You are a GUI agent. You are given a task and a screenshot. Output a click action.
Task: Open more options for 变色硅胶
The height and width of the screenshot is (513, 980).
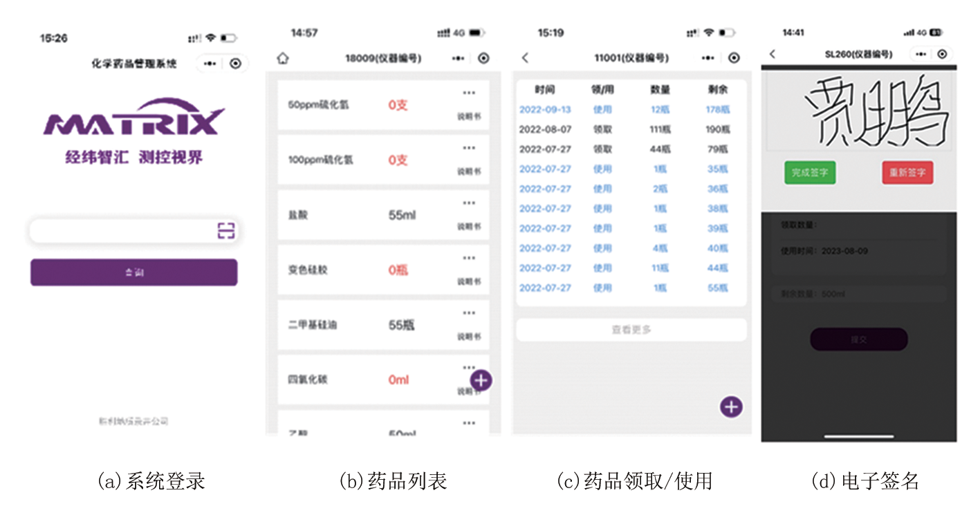pyautogui.click(x=469, y=258)
